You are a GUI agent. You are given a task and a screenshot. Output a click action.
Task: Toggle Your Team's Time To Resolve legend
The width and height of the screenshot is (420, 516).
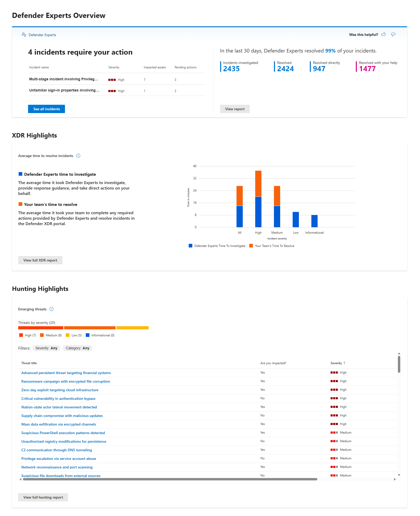click(272, 246)
